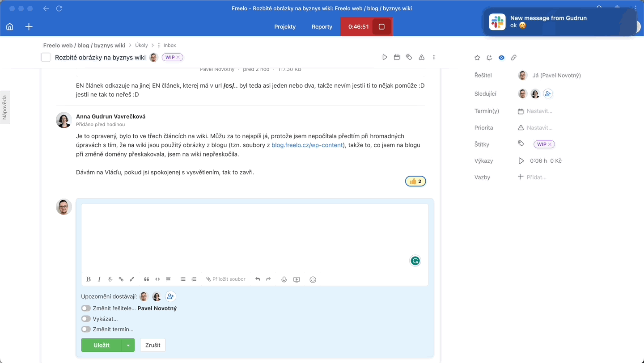Open the Reporty menu
644x363 pixels.
322,27
